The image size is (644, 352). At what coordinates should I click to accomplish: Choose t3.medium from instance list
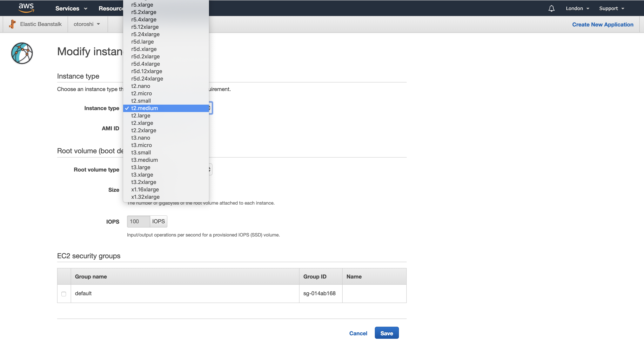click(x=144, y=160)
